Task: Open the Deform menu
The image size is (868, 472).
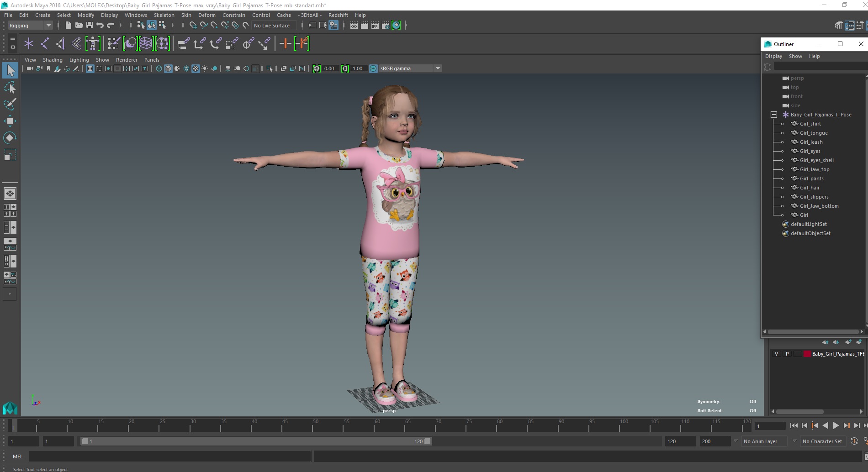Action: [206, 15]
